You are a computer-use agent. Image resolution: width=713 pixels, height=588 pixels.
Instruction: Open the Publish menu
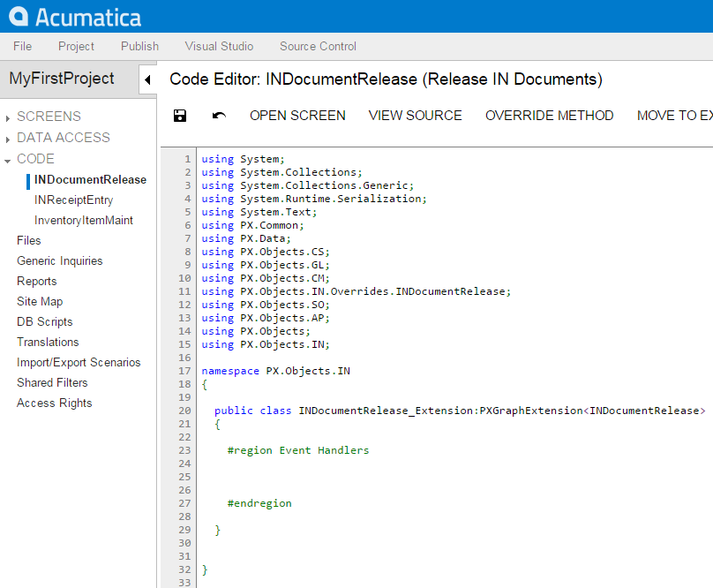coord(139,46)
